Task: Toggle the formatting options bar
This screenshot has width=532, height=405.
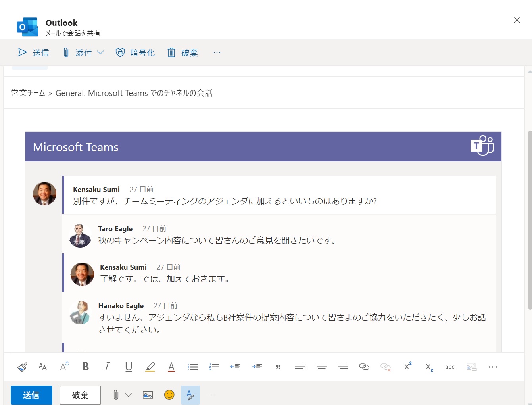Action: point(190,395)
